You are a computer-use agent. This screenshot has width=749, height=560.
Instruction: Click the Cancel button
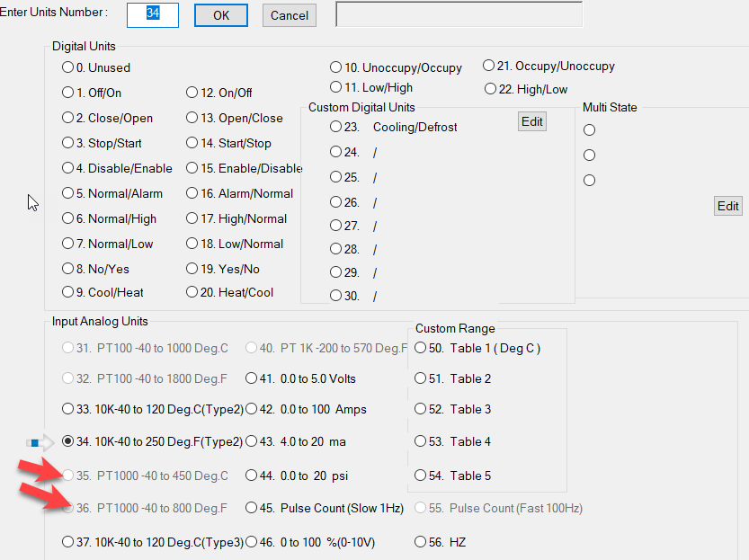[x=290, y=15]
